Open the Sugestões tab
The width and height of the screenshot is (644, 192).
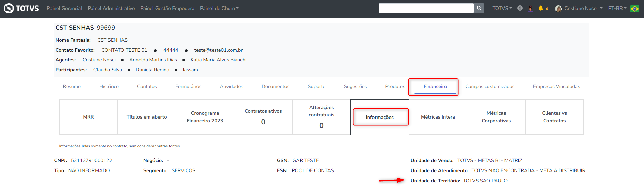355,86
